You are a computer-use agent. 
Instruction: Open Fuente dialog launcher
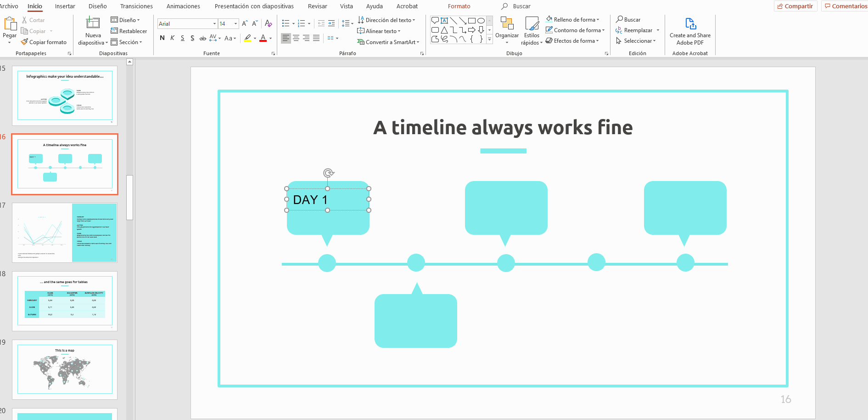[273, 54]
